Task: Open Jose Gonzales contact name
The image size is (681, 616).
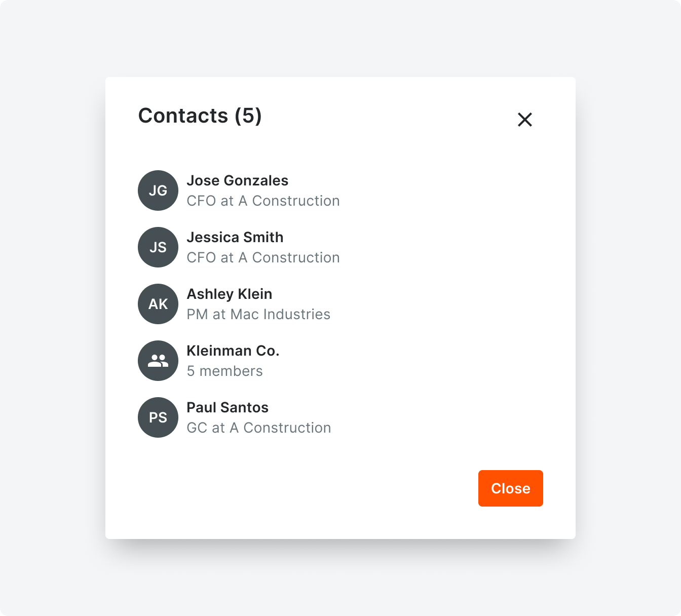Action: pyautogui.click(x=237, y=181)
